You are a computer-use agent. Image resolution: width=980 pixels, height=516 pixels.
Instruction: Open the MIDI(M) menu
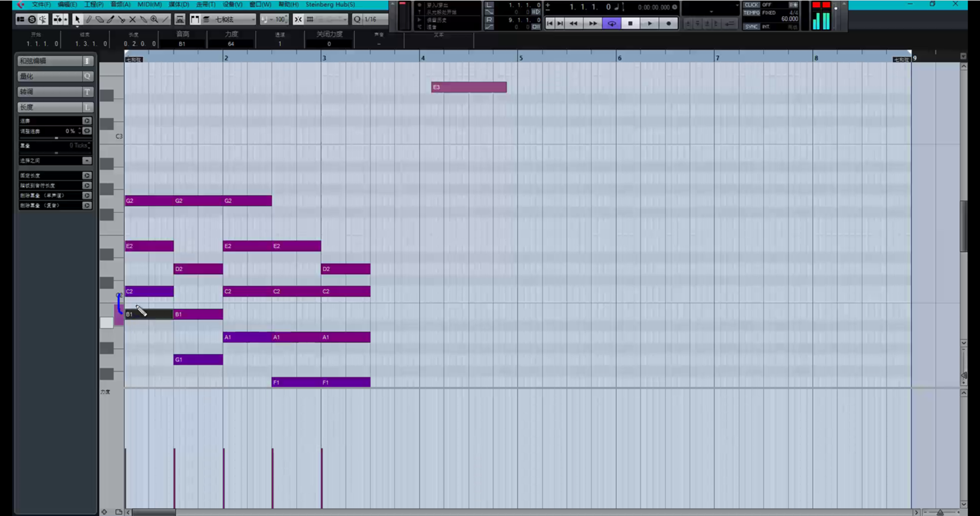[150, 5]
